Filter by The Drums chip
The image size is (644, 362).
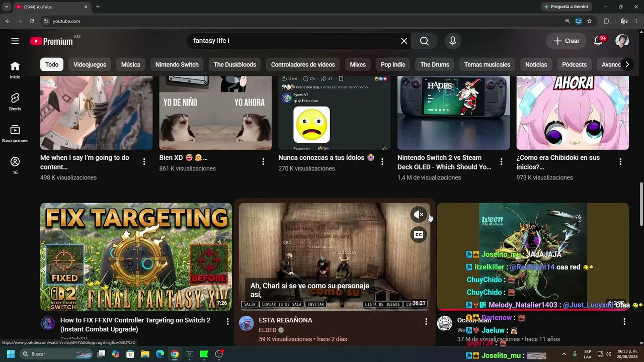[435, 64]
